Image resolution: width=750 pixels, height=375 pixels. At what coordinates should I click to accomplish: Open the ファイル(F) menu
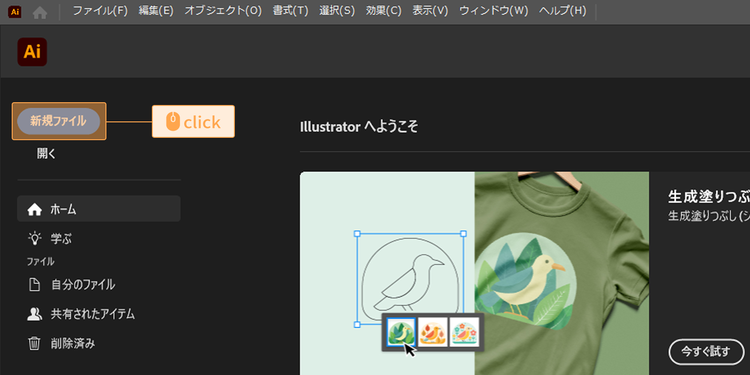click(100, 11)
